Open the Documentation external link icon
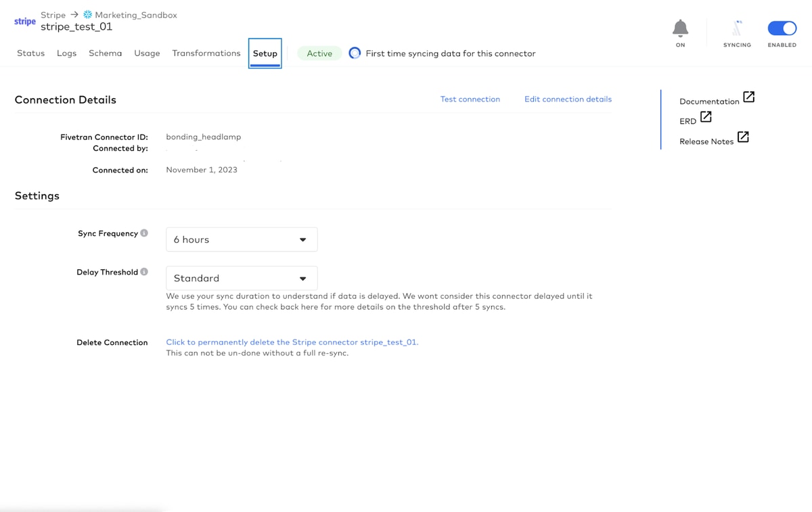Viewport: 812px width, 512px height. pos(748,97)
